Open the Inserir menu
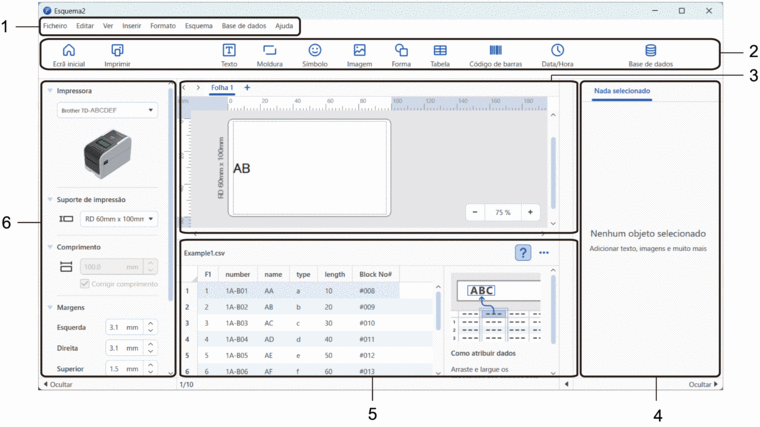Viewport: 760px width, 427px height. point(131,26)
